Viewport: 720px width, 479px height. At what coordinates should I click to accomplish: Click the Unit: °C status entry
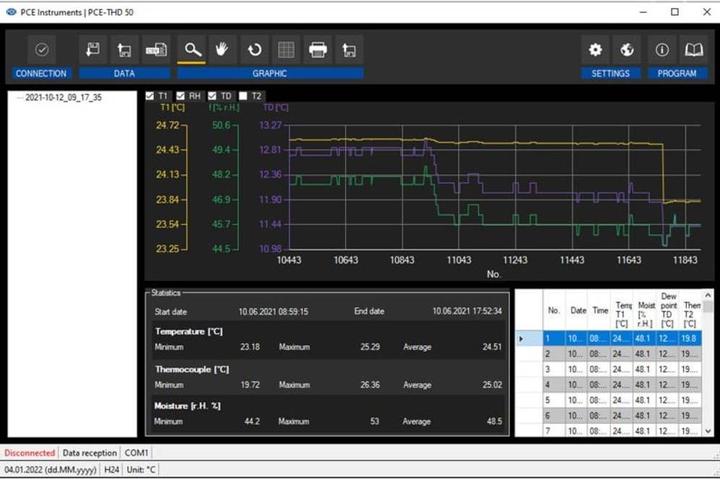click(141, 470)
